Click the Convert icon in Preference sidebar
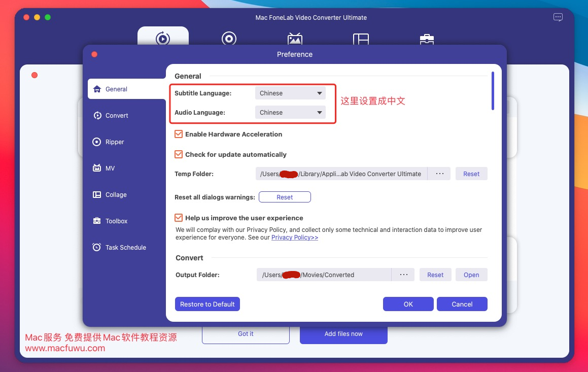Image resolution: width=588 pixels, height=372 pixels. [x=97, y=116]
